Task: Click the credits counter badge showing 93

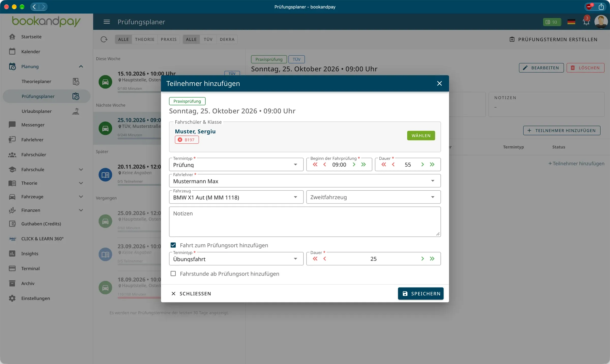Action: click(x=552, y=22)
